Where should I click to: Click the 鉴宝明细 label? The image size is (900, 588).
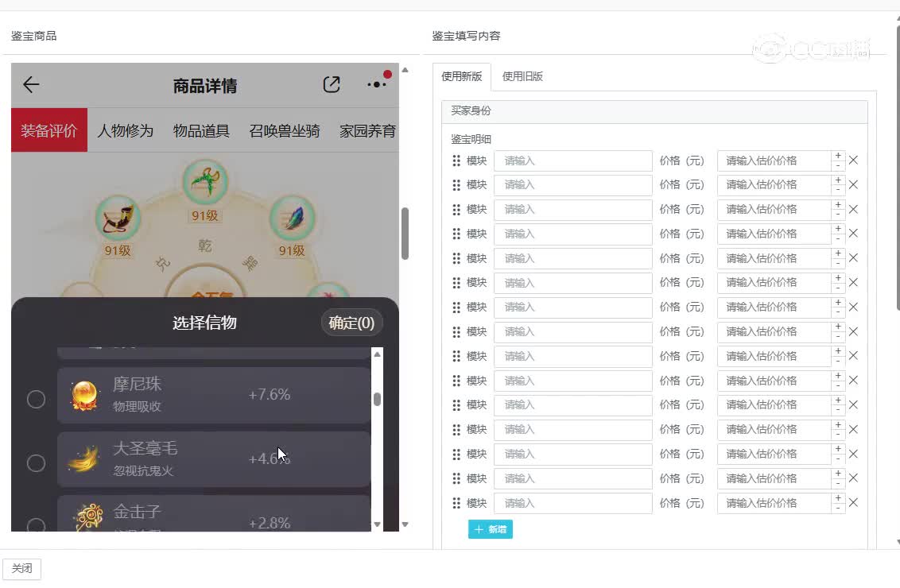(471, 139)
